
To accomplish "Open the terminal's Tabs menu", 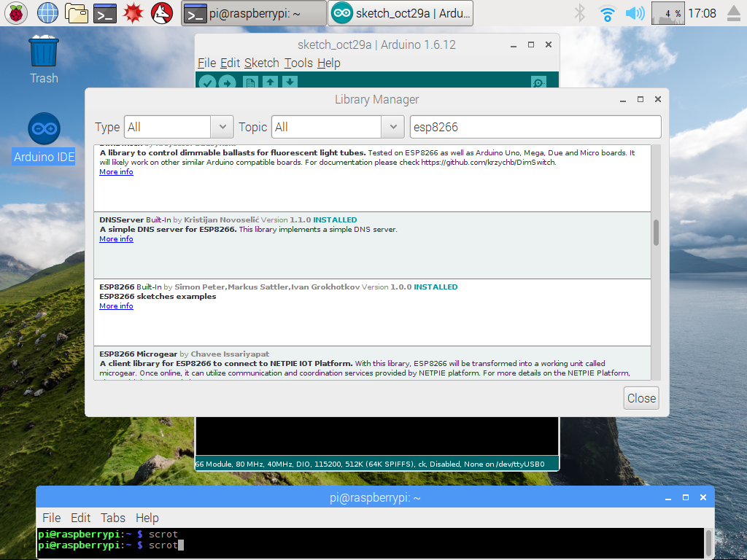I will [113, 518].
